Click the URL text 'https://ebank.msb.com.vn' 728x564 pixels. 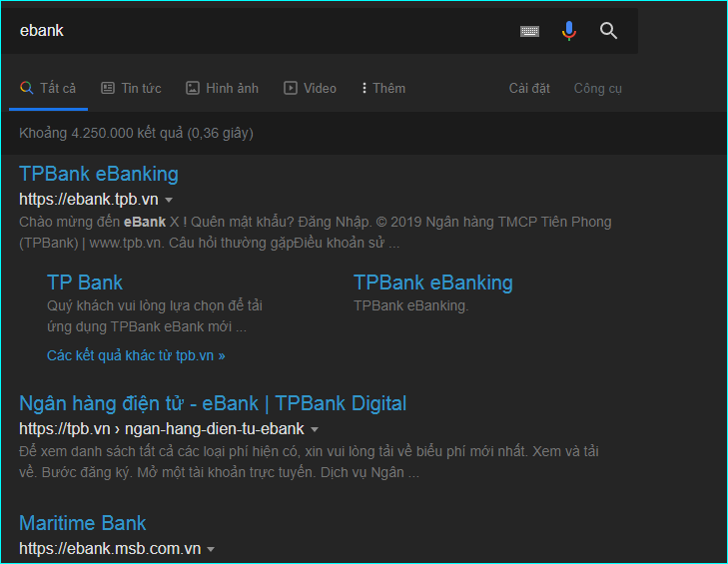[x=110, y=549]
